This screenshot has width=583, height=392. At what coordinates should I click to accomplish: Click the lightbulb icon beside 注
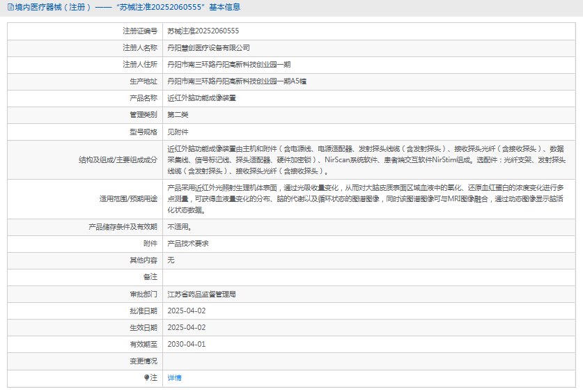pyautogui.click(x=146, y=377)
